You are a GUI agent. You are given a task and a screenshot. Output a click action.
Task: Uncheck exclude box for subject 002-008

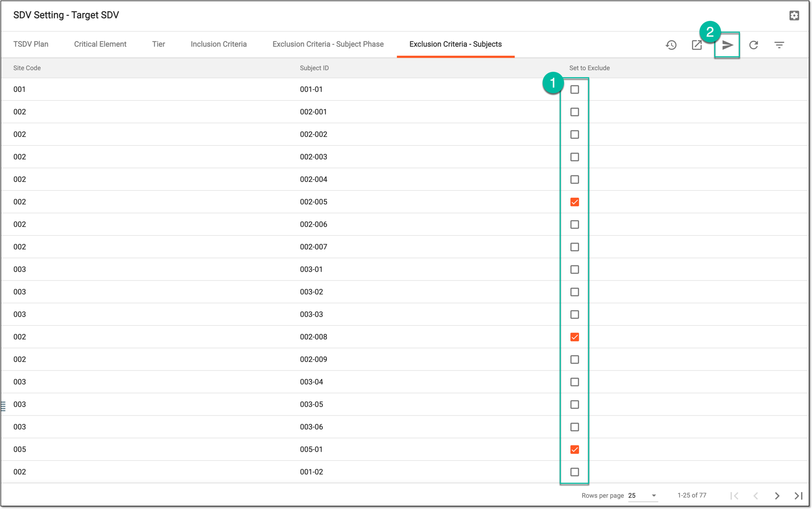575,337
